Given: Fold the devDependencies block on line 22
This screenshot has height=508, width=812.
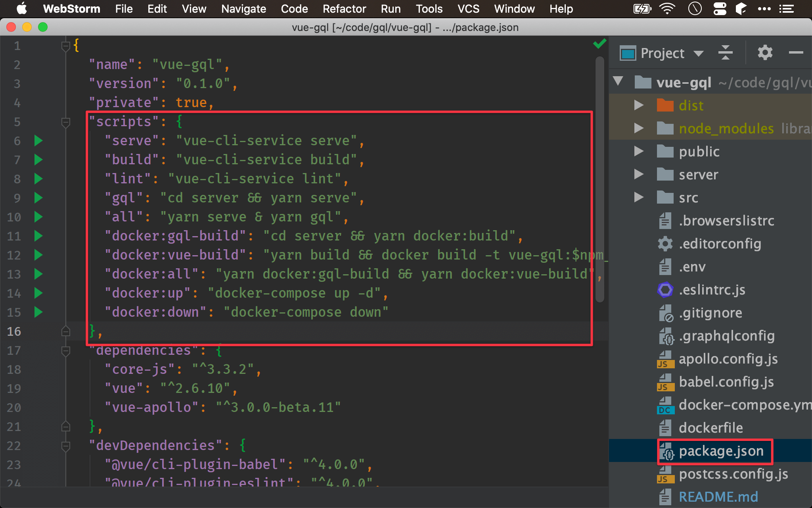Looking at the screenshot, I should [x=66, y=446].
